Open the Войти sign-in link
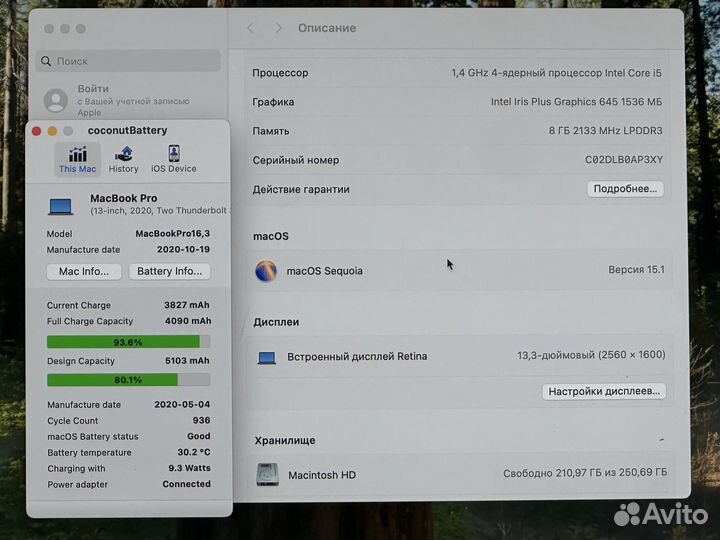The image size is (720, 540). pyautogui.click(x=93, y=89)
